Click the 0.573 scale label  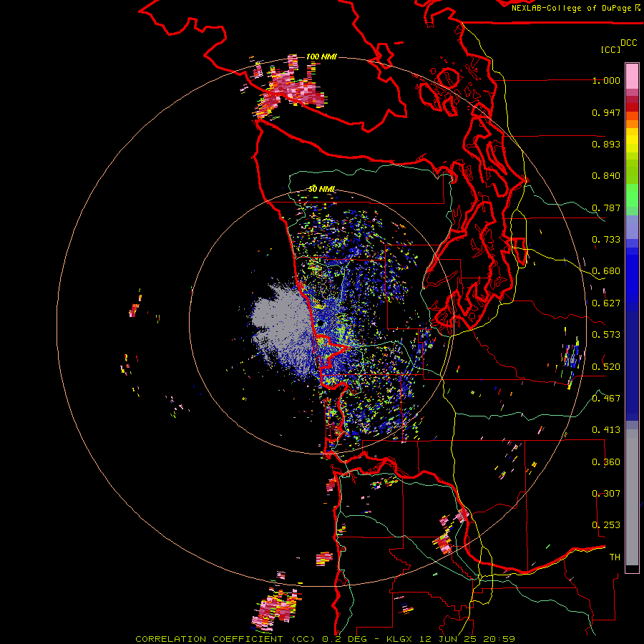coord(606,335)
